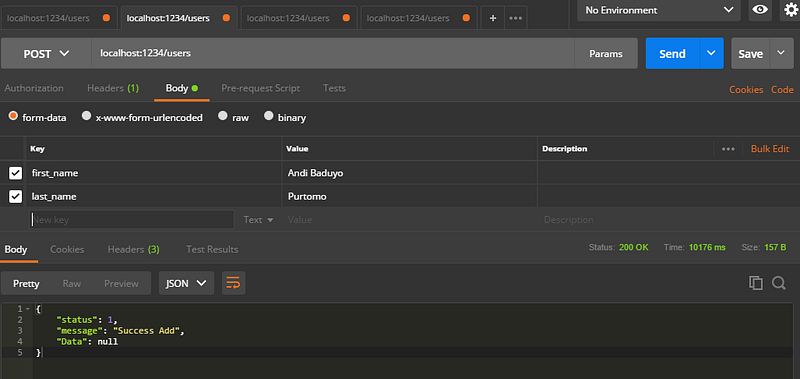Open tab options via three-dot icon
800x379 pixels.
point(516,18)
